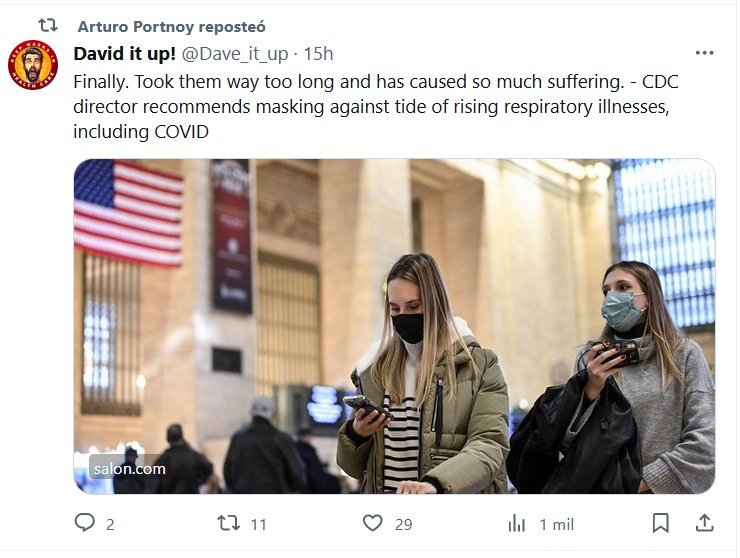
Task: Open the tweet's masked women photo
Action: pyautogui.click(x=394, y=326)
